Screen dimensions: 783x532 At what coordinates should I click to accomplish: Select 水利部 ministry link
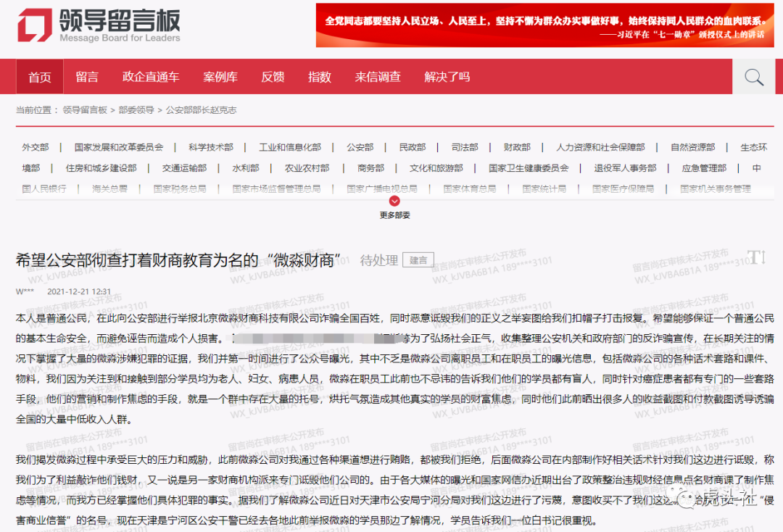click(x=246, y=168)
